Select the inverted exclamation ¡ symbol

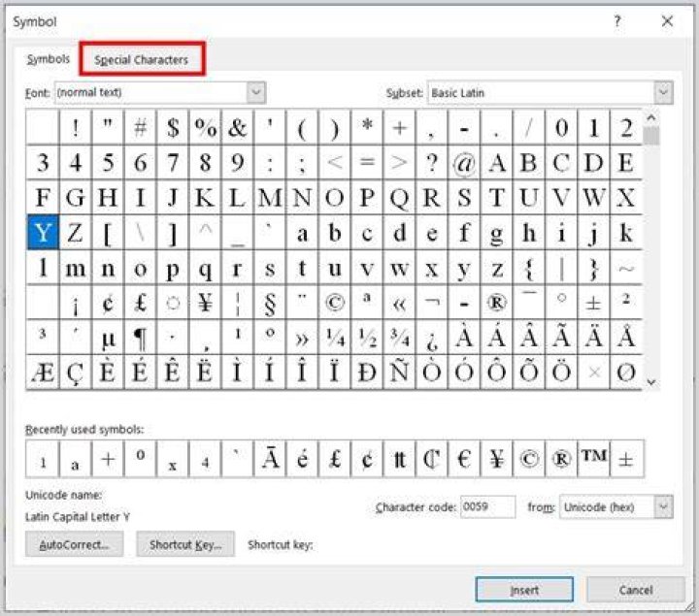pyautogui.click(x=76, y=303)
